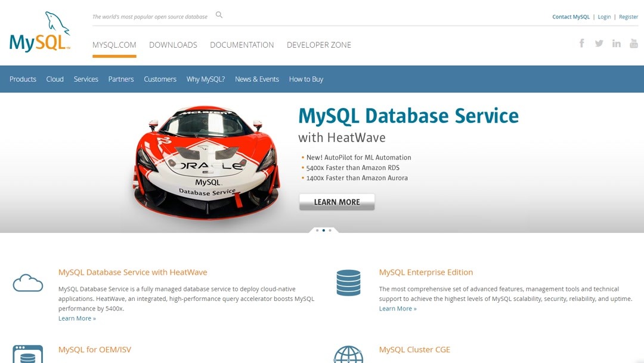Image resolution: width=644 pixels, height=363 pixels.
Task: Click the LEARN MORE banner button
Action: [336, 202]
